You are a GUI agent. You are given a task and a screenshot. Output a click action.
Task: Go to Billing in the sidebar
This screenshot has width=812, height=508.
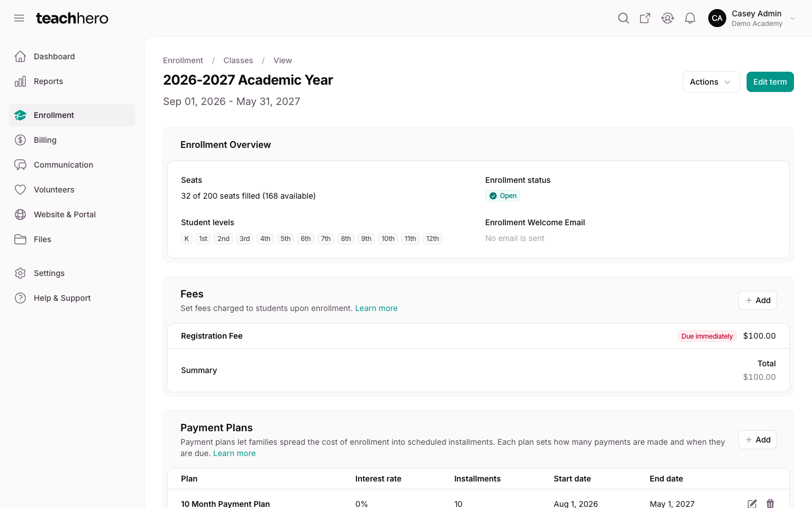pyautogui.click(x=72, y=140)
